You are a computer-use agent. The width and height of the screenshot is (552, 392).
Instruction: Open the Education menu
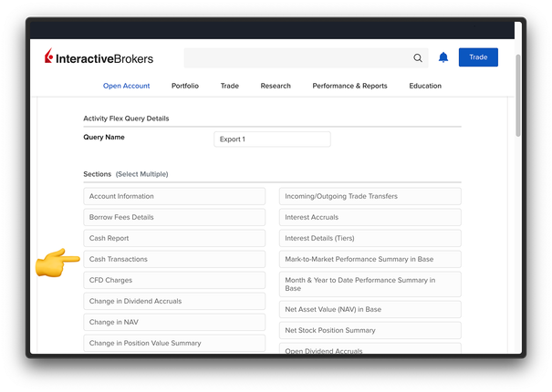click(x=425, y=86)
